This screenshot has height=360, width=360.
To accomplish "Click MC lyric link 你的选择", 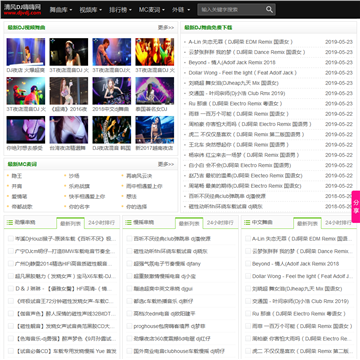I will click(x=136, y=207).
